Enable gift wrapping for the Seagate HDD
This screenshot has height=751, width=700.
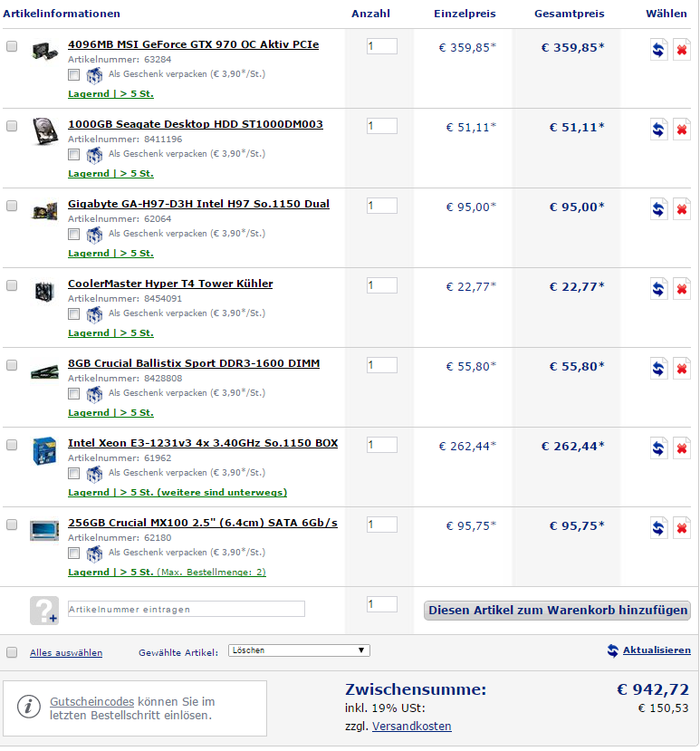click(73, 154)
